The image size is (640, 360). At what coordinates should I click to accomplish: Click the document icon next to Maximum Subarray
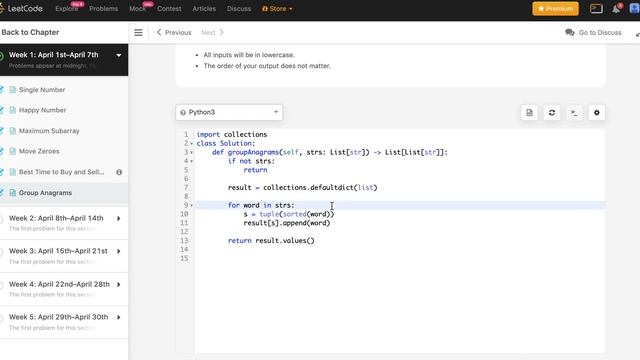(x=13, y=131)
